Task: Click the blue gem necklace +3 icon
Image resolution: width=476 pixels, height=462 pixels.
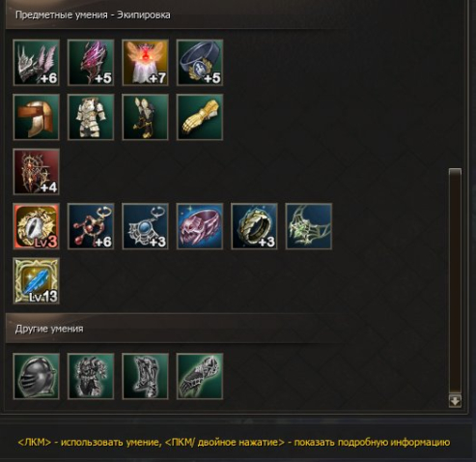Action: pyautogui.click(x=145, y=226)
